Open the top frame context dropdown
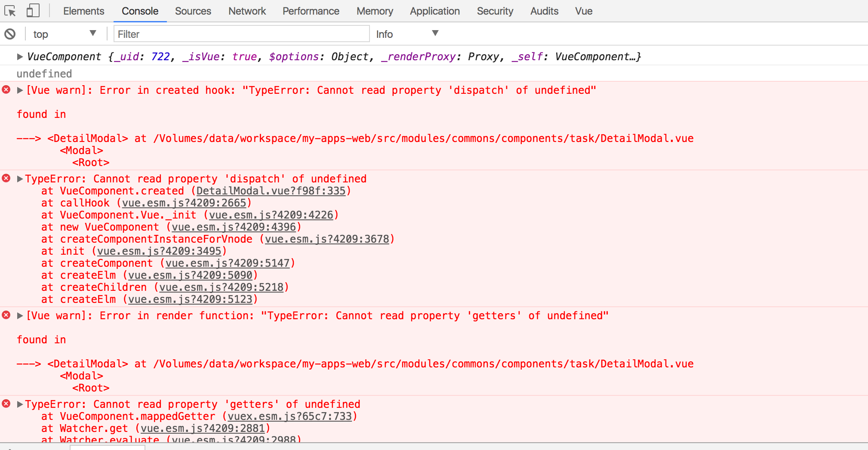 pyautogui.click(x=65, y=34)
